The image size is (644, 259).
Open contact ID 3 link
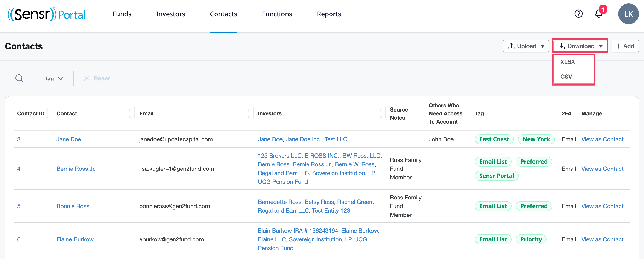click(x=19, y=139)
